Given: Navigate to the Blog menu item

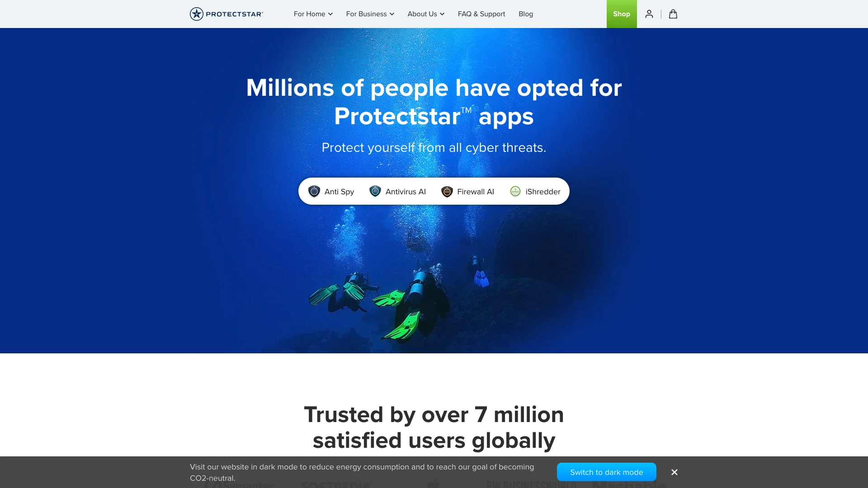Looking at the screenshot, I should [x=525, y=14].
